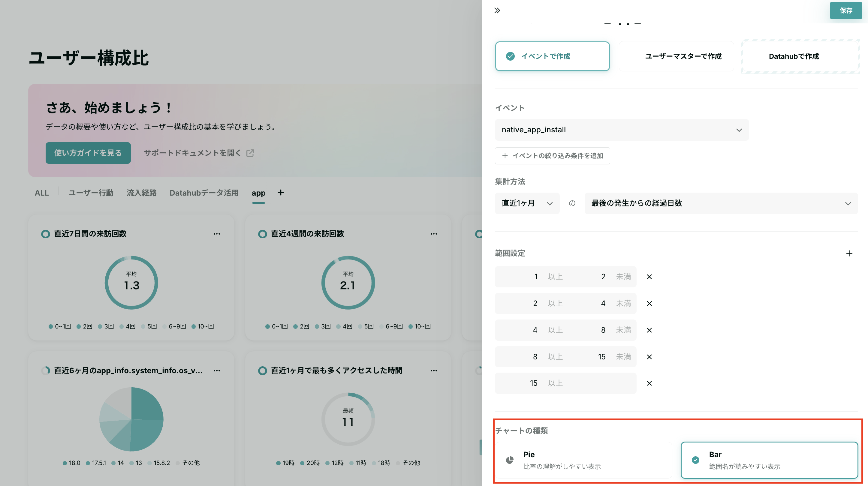Image resolution: width=868 pixels, height=486 pixels.
Task: Click 6~9回 legend entry in 7日間 card
Action: tap(174, 326)
